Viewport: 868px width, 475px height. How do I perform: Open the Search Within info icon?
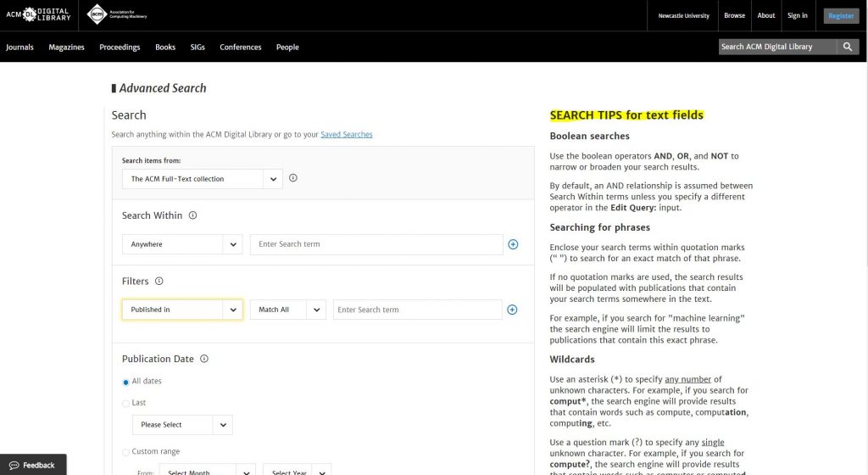(192, 215)
